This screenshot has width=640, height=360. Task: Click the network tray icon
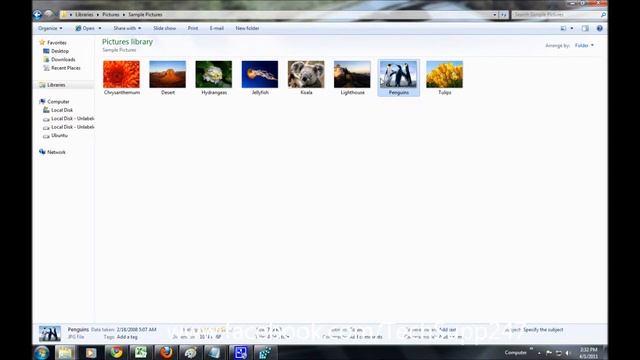558,353
